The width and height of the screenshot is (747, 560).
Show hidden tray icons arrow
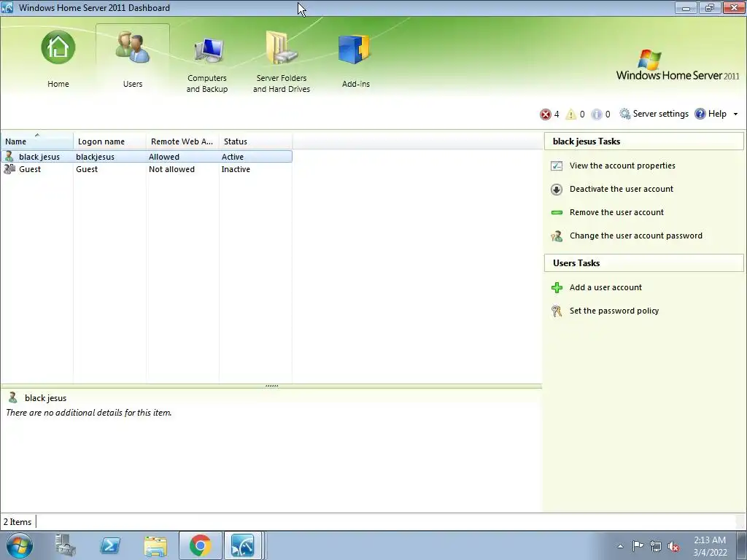click(620, 546)
